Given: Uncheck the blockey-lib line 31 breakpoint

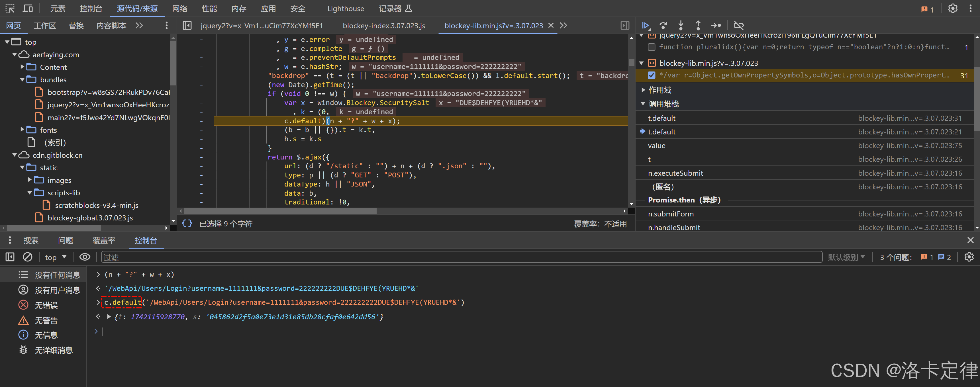Looking at the screenshot, I should click(652, 75).
